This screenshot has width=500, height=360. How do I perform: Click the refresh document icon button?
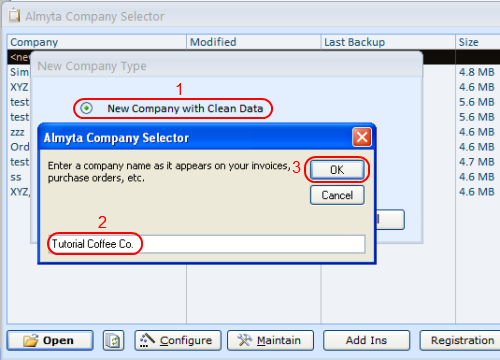tap(113, 340)
